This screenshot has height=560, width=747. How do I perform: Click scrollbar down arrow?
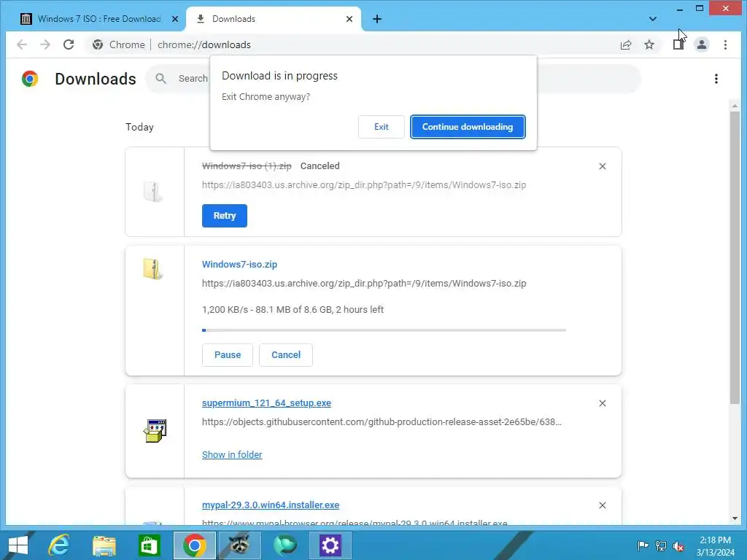pyautogui.click(x=735, y=518)
